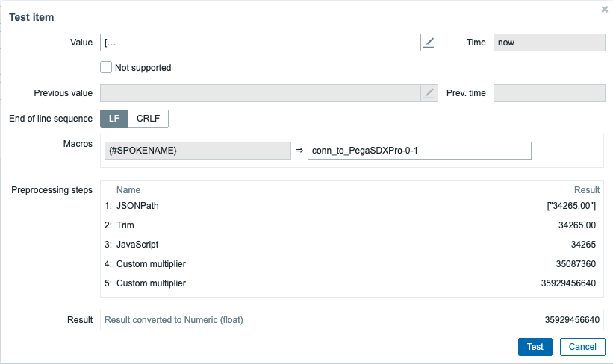Click the first Custom multiplier step

[151, 264]
